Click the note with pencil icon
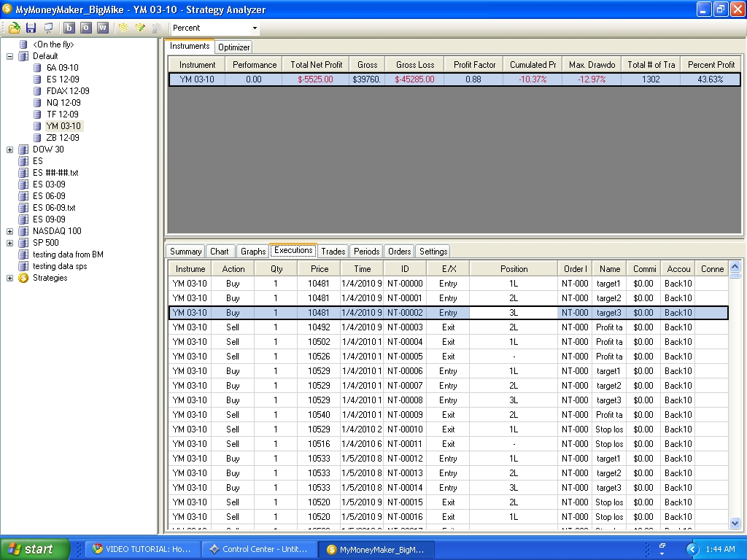 click(x=140, y=28)
